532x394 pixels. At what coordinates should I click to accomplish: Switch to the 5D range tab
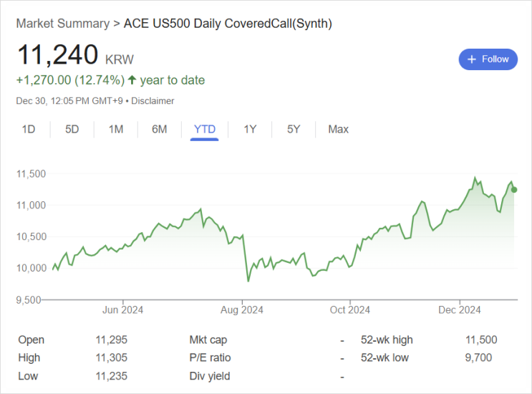[72, 129]
